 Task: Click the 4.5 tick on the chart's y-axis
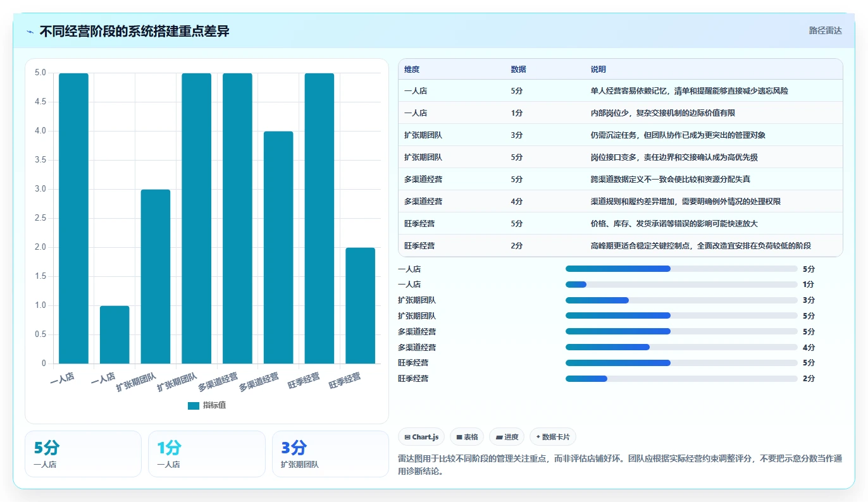[40, 102]
